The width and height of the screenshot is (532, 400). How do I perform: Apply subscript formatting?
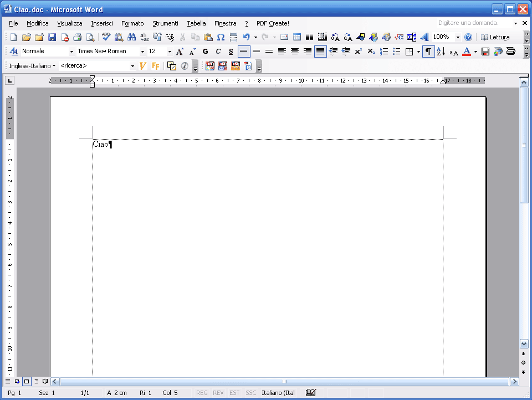click(x=371, y=52)
